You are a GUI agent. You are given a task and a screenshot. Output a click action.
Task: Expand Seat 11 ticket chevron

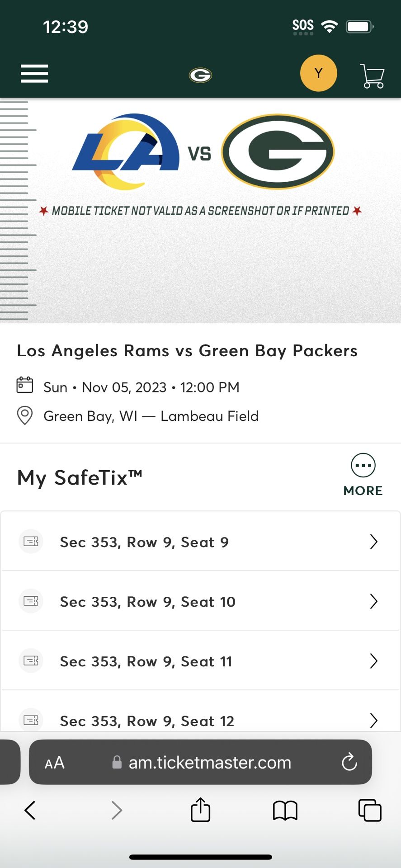tap(373, 661)
